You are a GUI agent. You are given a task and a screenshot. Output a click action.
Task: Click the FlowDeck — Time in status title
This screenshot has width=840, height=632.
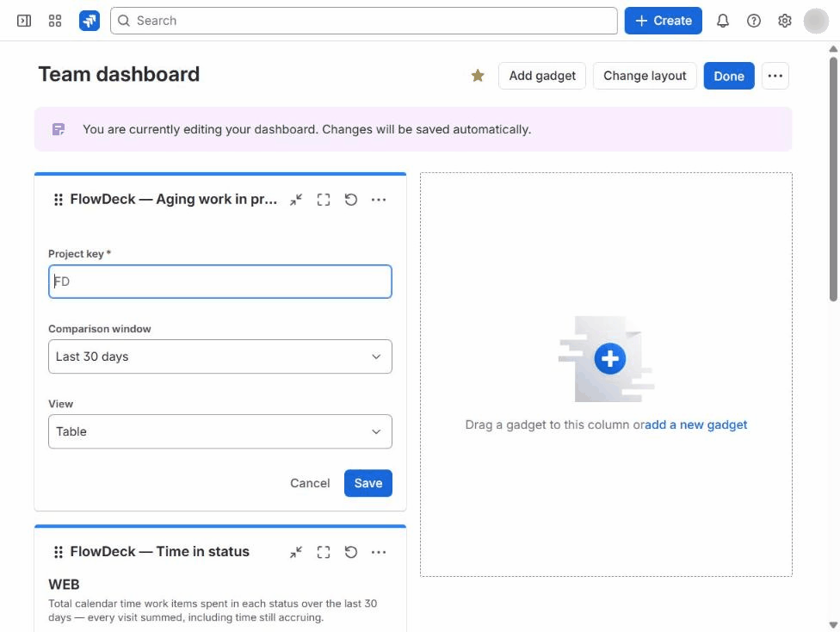[x=159, y=552]
